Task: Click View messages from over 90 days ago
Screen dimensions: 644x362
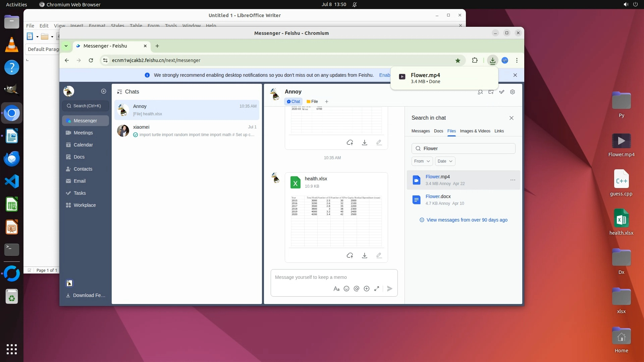Action: pos(467,220)
